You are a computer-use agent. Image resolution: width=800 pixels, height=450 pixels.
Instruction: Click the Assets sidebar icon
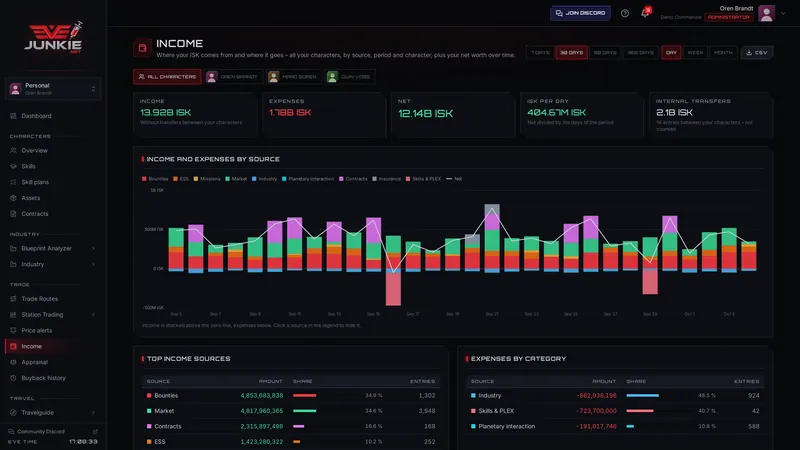13,198
